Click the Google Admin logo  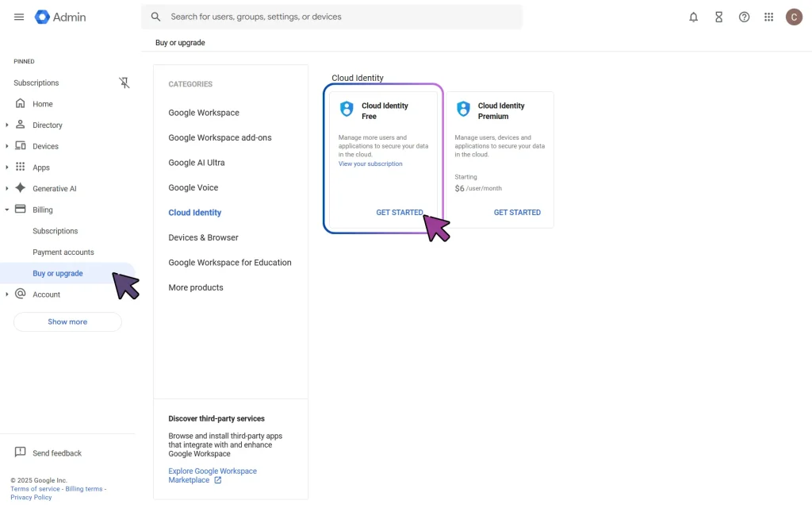pos(60,17)
